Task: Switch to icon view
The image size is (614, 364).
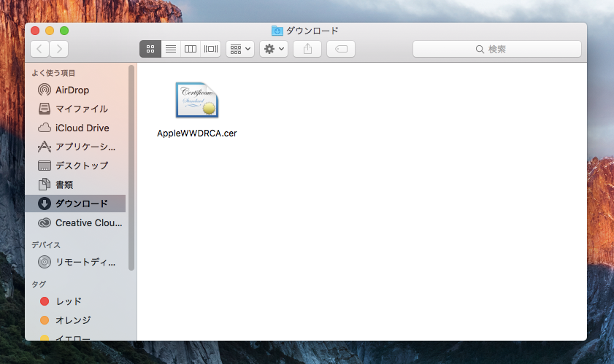Action: (150, 49)
